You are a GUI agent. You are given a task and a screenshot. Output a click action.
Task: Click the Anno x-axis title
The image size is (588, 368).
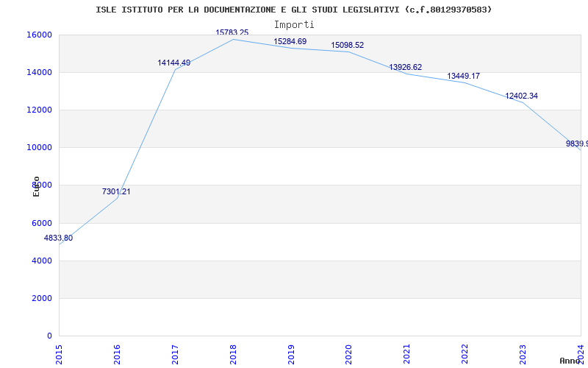[x=570, y=361]
